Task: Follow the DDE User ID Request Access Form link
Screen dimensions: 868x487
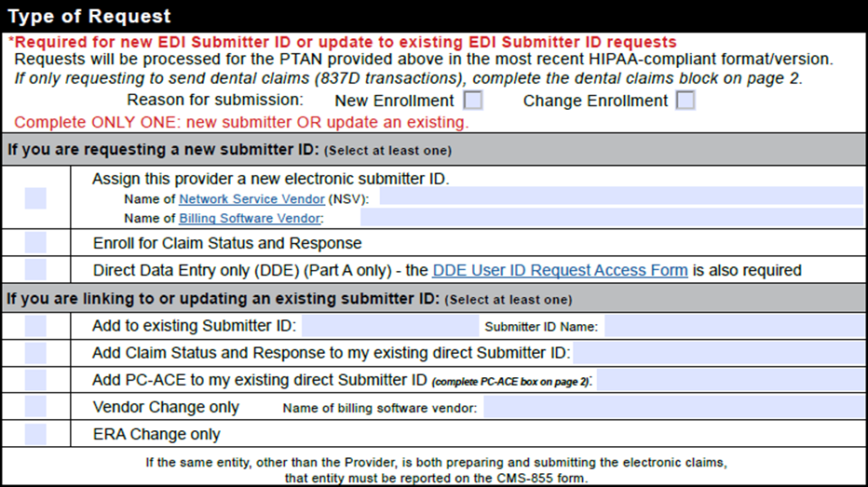Action: pyautogui.click(x=560, y=270)
